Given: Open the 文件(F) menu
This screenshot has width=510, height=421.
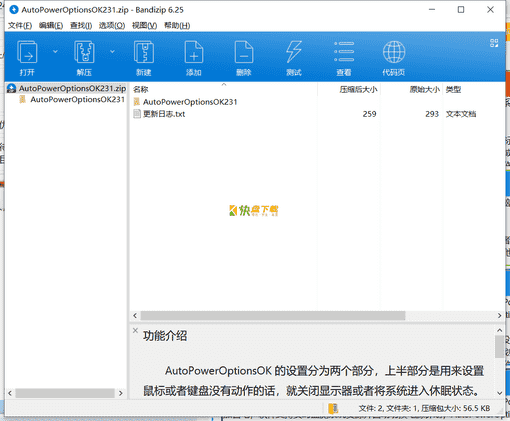Looking at the screenshot, I should coord(20,25).
